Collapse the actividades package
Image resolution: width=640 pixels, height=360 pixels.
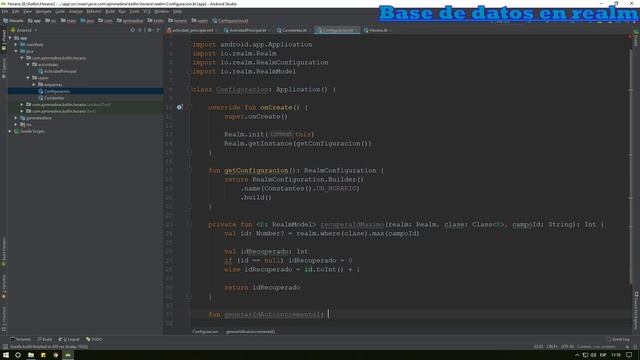(28, 64)
